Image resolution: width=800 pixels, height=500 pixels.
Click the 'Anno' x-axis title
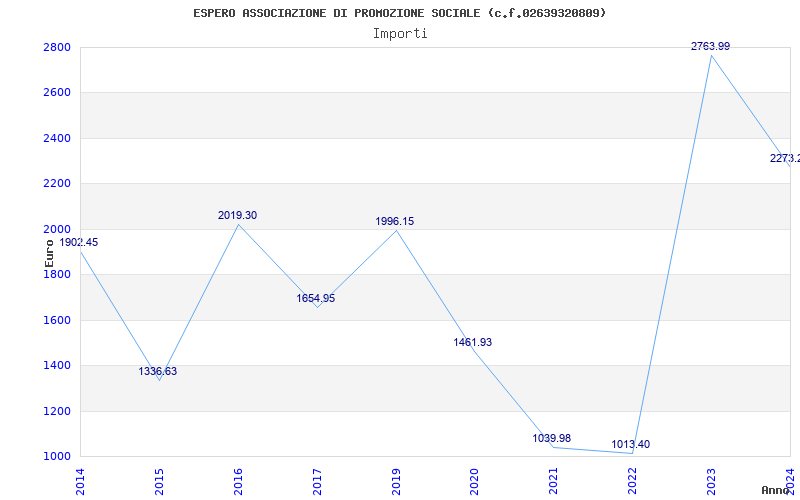(775, 490)
